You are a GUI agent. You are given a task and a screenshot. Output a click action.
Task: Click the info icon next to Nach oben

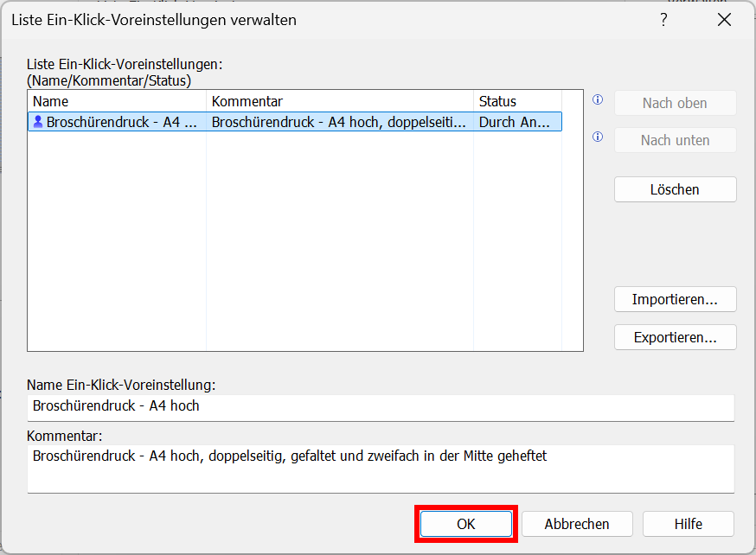(597, 100)
